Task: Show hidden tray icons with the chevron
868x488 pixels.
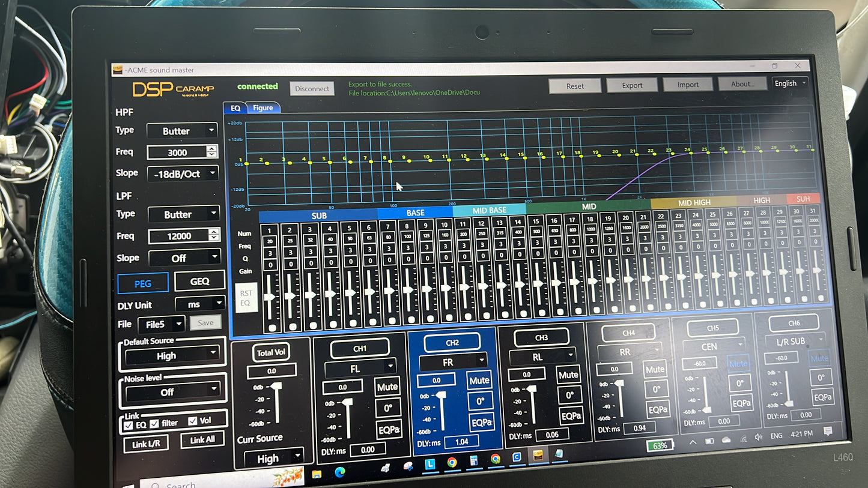Action: [693, 442]
